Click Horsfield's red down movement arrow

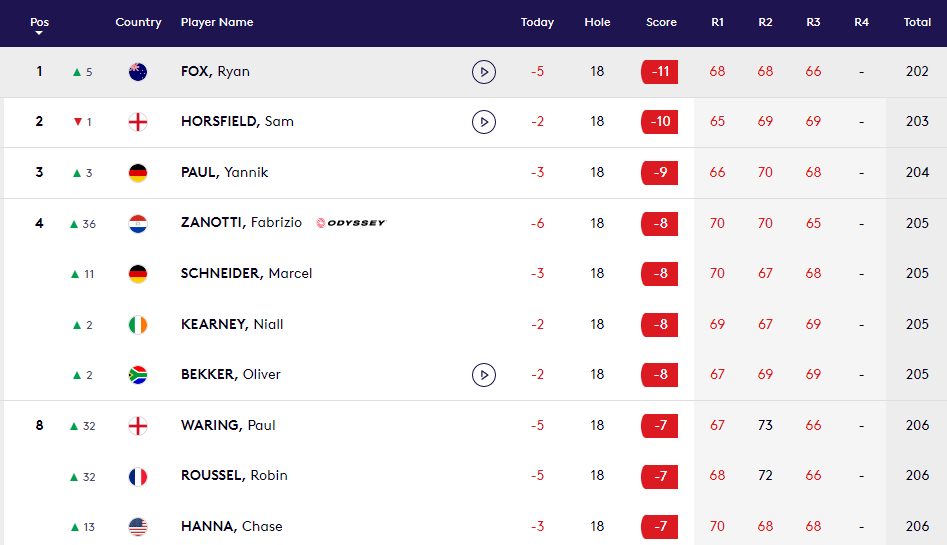click(77, 122)
